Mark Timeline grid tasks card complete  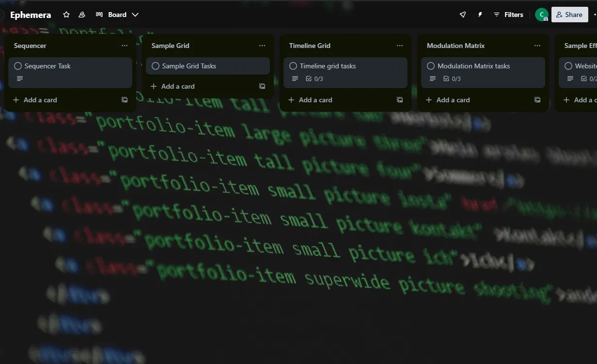tap(293, 66)
